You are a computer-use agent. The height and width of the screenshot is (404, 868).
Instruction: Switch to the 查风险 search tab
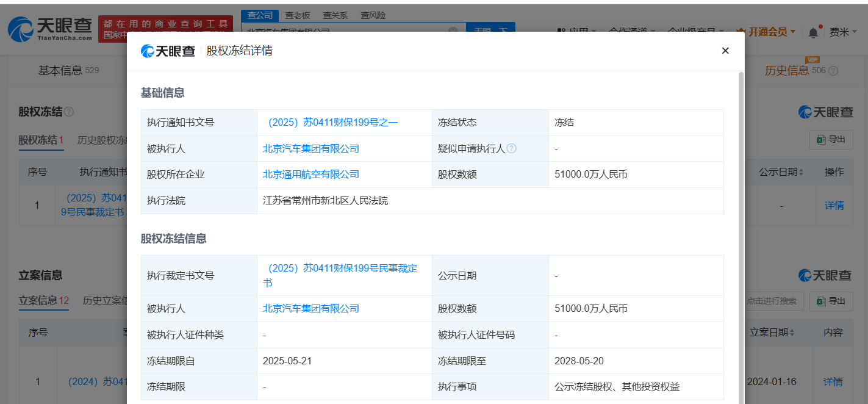373,15
